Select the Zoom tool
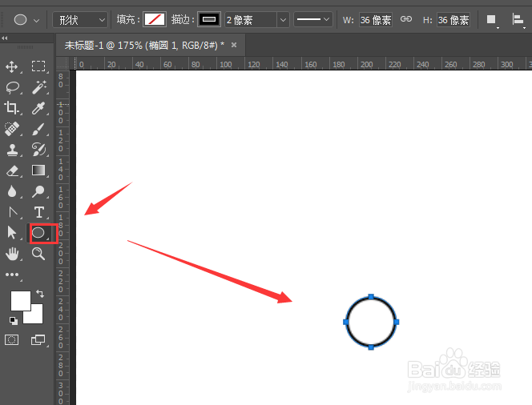This screenshot has width=532, height=405. pyautogui.click(x=38, y=254)
